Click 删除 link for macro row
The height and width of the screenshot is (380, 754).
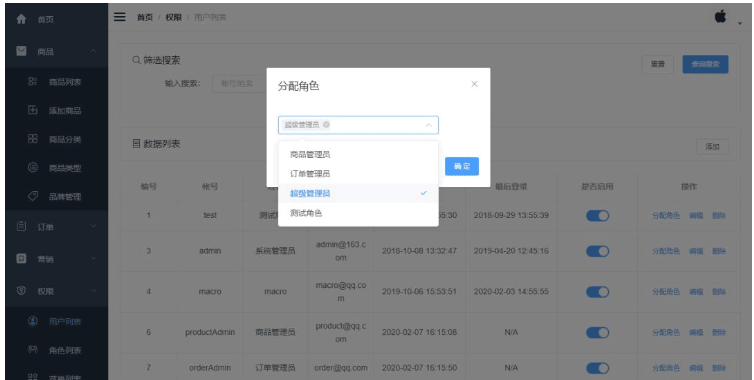[x=719, y=291]
